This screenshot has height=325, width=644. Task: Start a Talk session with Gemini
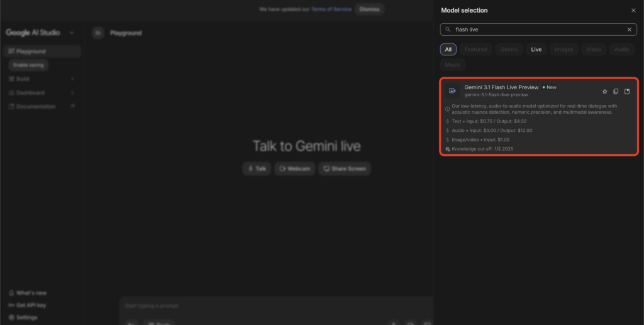257,168
